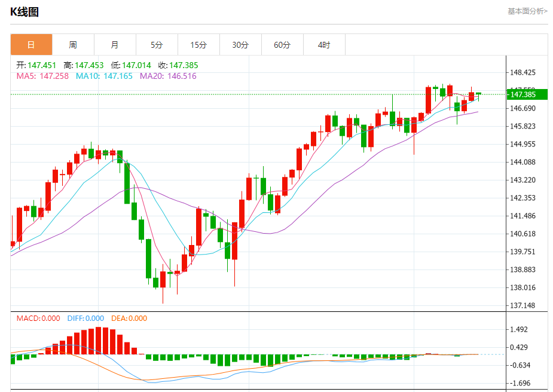Screen dimensions: 553x392
Task: Click the 144.088 price axis label
Action: pyautogui.click(x=523, y=162)
